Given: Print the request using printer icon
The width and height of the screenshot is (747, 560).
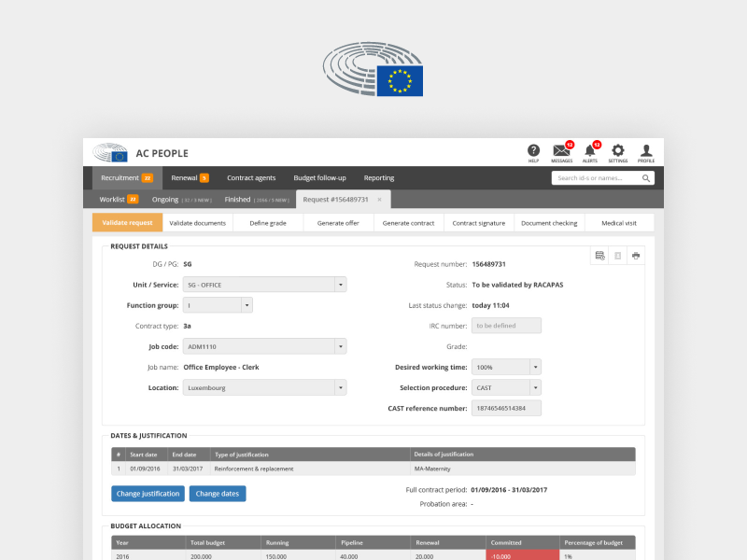Looking at the screenshot, I should (636, 256).
